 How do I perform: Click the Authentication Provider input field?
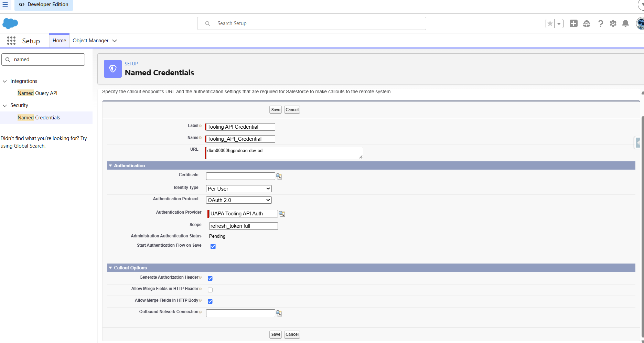243,214
